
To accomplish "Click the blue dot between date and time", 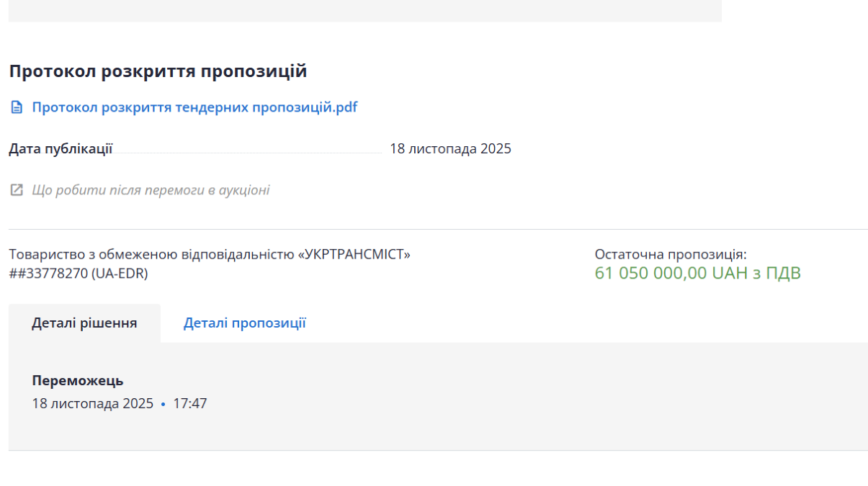I will 164,405.
